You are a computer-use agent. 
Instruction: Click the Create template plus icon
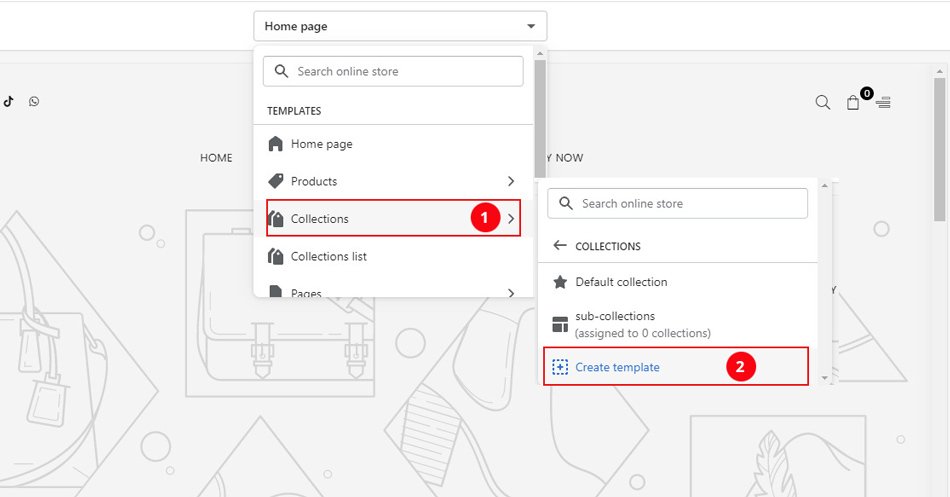tap(560, 367)
